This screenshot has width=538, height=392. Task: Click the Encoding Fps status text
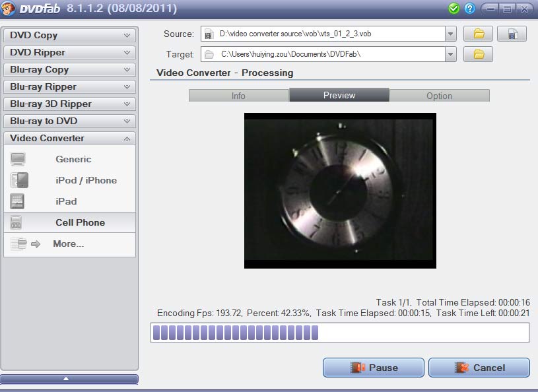(199, 313)
